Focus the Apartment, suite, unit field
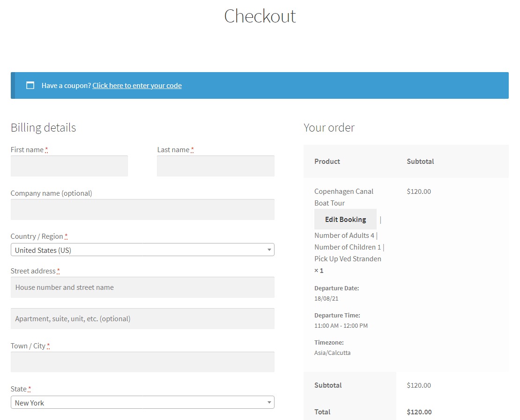 point(142,319)
